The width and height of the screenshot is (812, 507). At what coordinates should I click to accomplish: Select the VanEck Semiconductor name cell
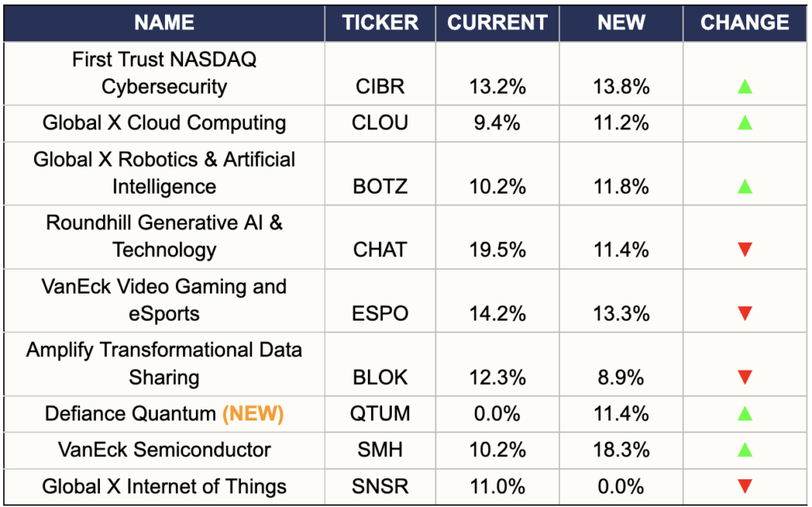[x=164, y=450]
